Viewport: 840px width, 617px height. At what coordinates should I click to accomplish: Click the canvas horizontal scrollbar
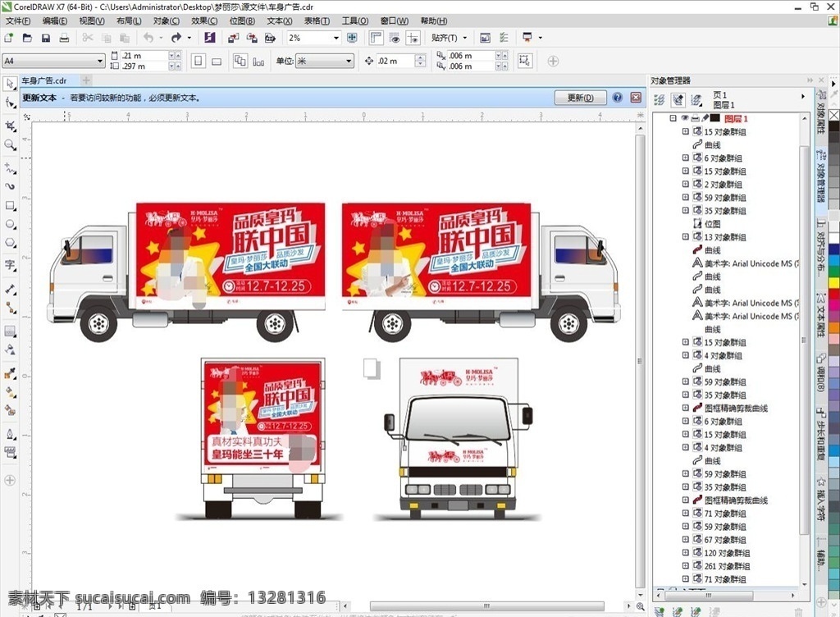click(x=486, y=606)
